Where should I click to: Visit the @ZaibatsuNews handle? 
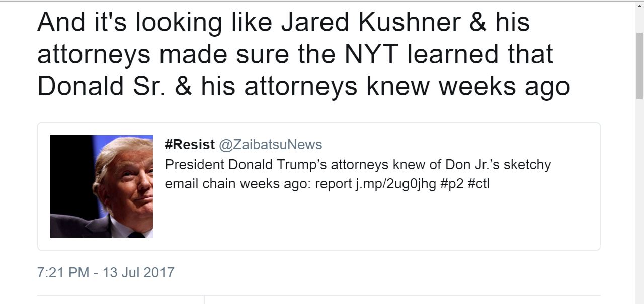coord(270,145)
